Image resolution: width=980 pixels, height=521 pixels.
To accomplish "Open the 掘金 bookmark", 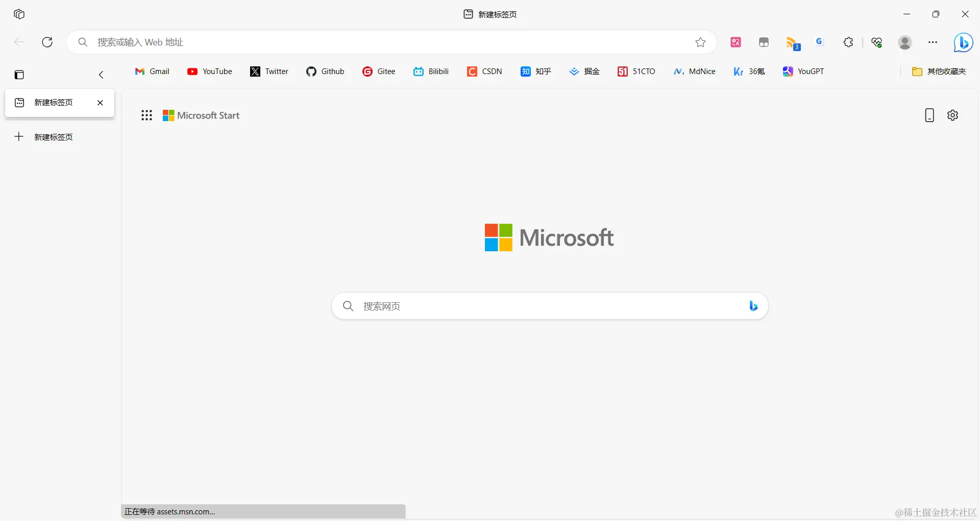I will (584, 72).
